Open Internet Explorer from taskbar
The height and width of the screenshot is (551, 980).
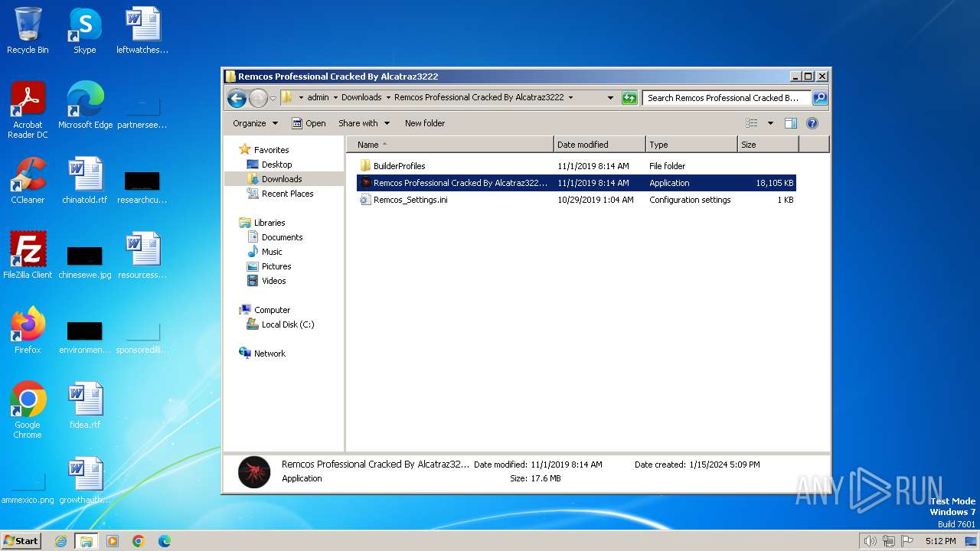(x=60, y=541)
